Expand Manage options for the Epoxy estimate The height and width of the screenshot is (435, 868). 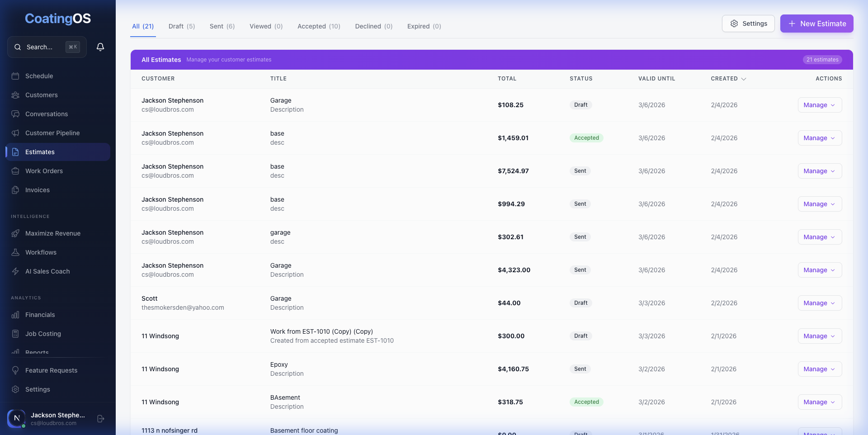819,369
